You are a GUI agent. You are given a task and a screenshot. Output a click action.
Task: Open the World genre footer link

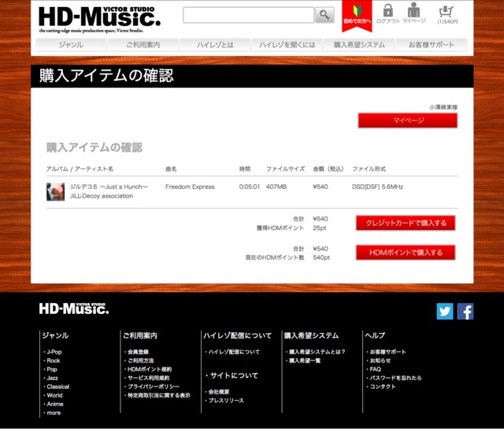(x=54, y=395)
